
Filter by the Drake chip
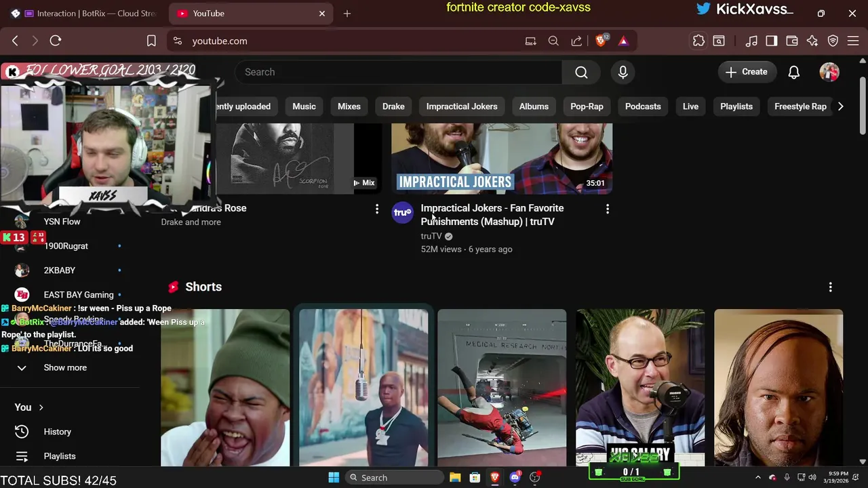click(393, 106)
